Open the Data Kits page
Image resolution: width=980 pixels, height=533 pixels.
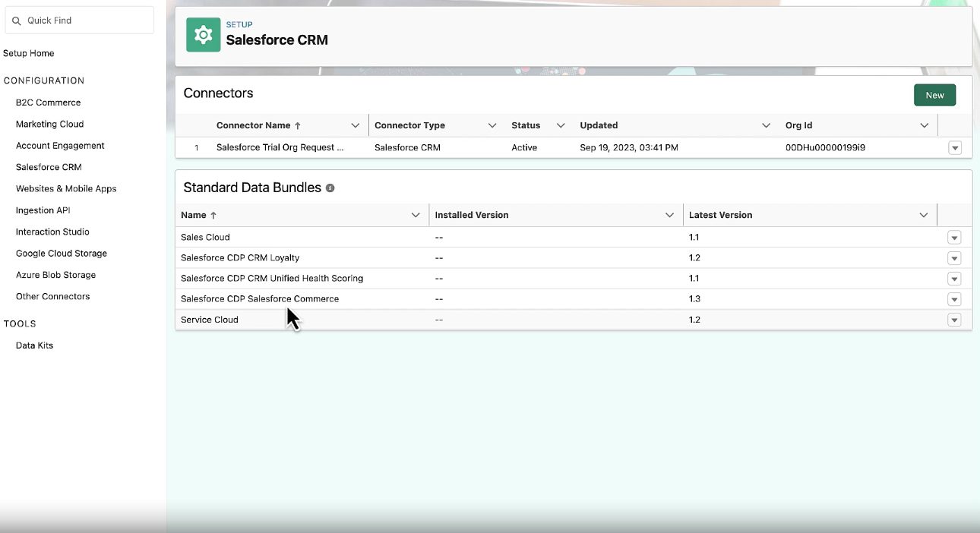33,345
